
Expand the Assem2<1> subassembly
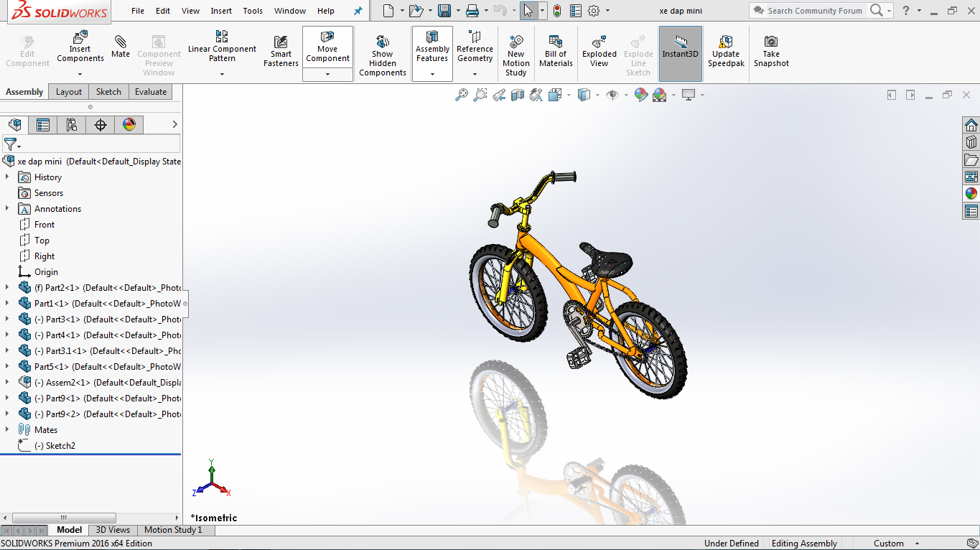coord(7,382)
